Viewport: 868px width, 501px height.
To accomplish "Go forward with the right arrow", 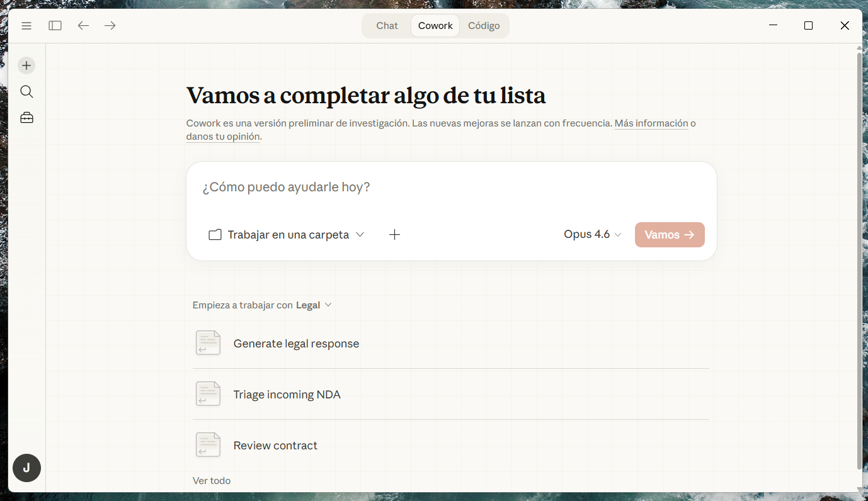I will (x=110, y=26).
